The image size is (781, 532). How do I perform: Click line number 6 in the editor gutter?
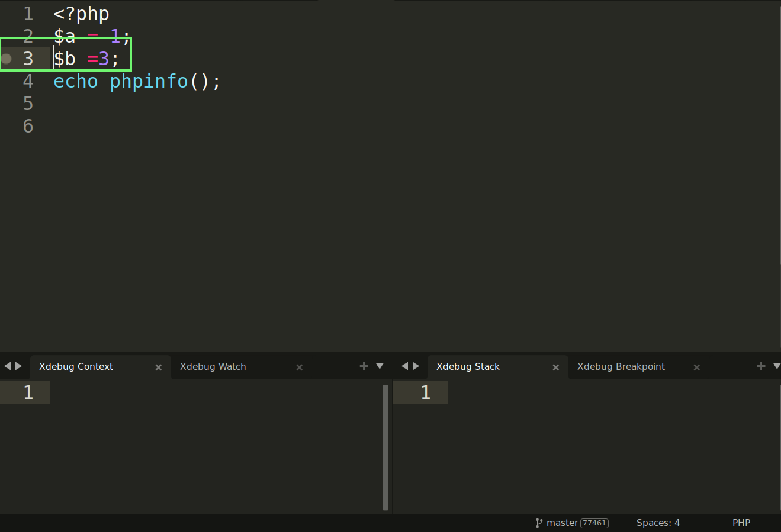point(28,126)
